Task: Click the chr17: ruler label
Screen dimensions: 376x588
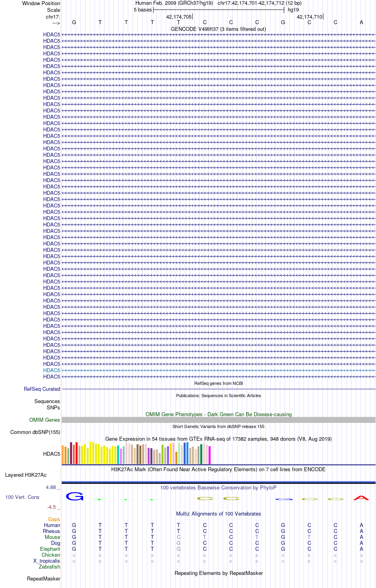Action: (53, 17)
